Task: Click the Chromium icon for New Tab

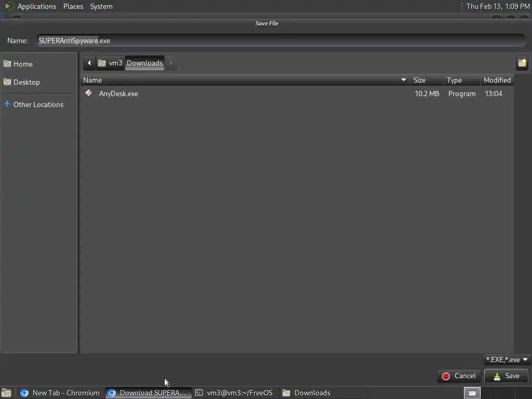Action: coord(24,393)
